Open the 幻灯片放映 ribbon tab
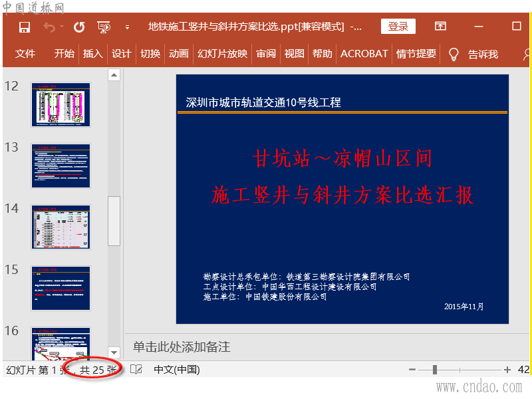Image resolution: width=532 pixels, height=399 pixels. point(223,54)
